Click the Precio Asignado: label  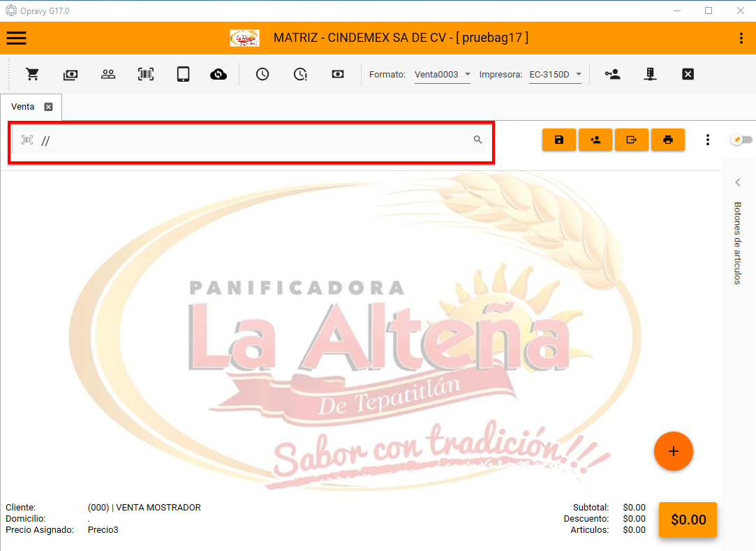click(x=40, y=530)
